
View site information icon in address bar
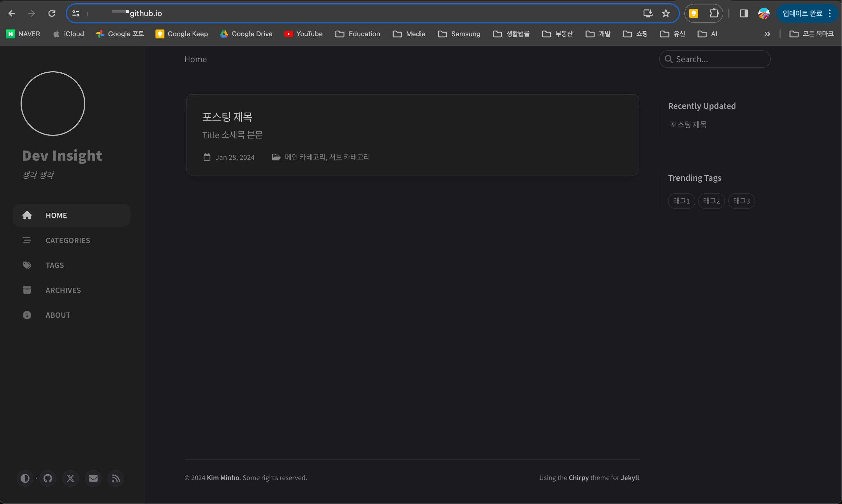pyautogui.click(x=76, y=13)
